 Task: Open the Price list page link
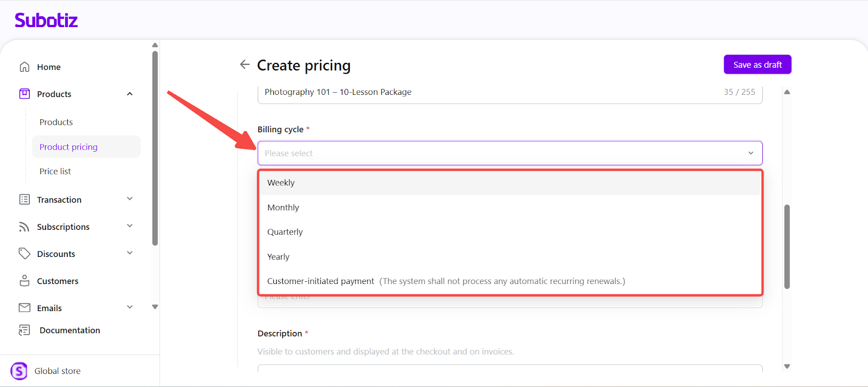coord(55,171)
